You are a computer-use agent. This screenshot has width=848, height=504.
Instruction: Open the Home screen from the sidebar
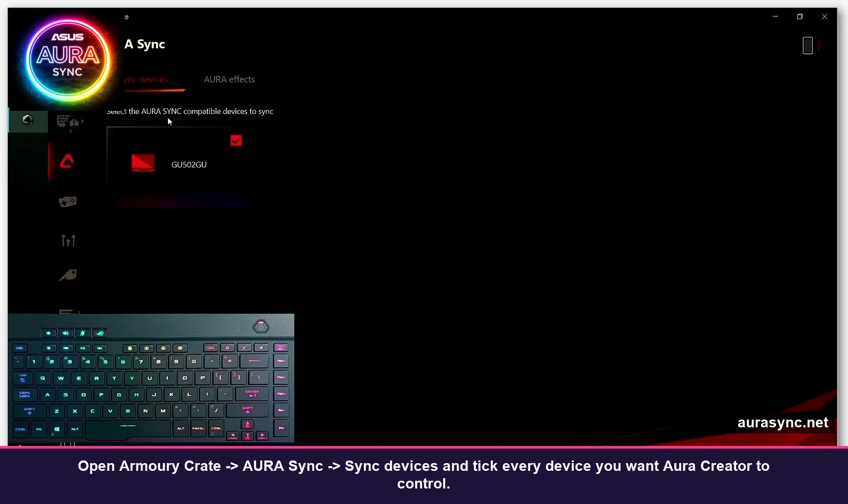27,120
